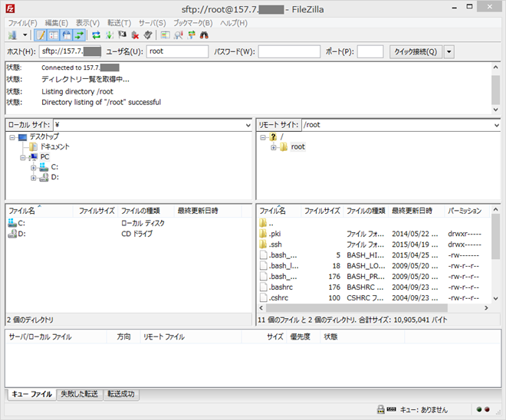Screen dimensions: 506x420
Task: Open the 転送(T) menu
Action: click(x=120, y=23)
